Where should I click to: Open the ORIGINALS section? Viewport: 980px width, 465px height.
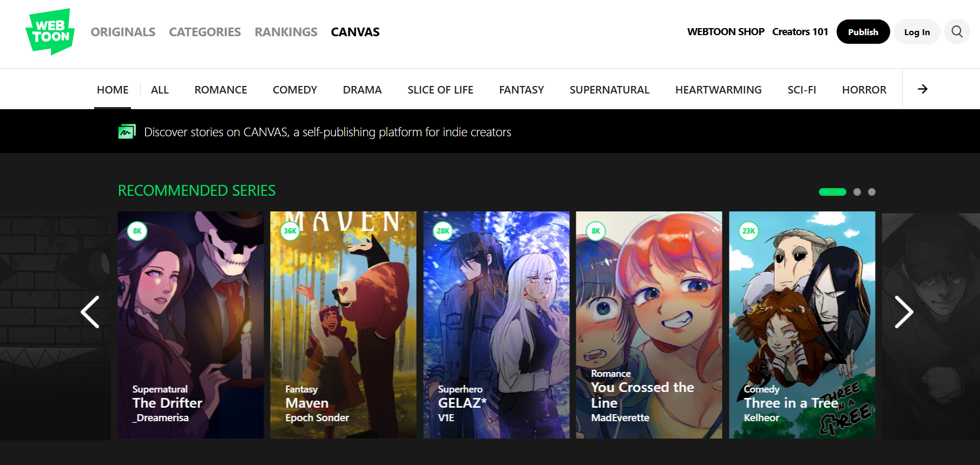coord(123,32)
